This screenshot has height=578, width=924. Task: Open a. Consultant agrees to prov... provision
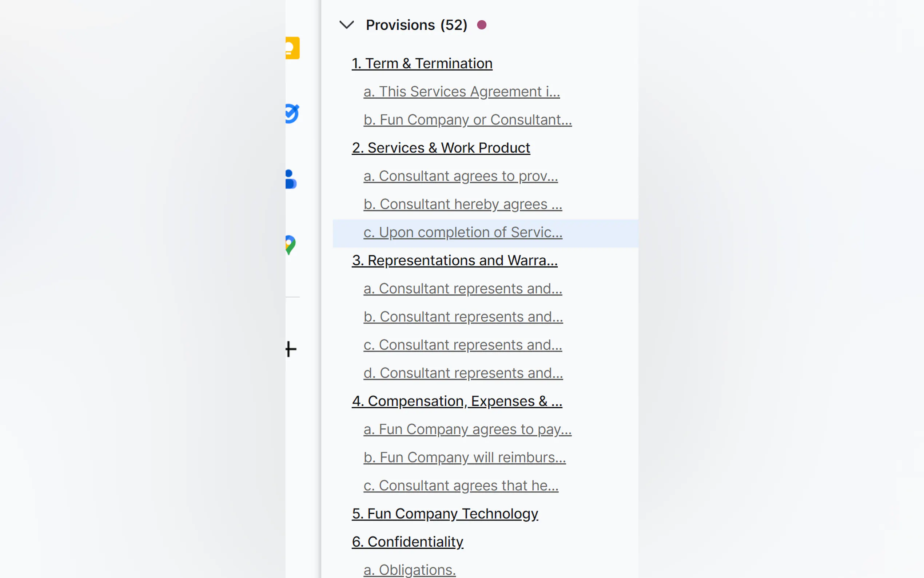[x=460, y=176]
